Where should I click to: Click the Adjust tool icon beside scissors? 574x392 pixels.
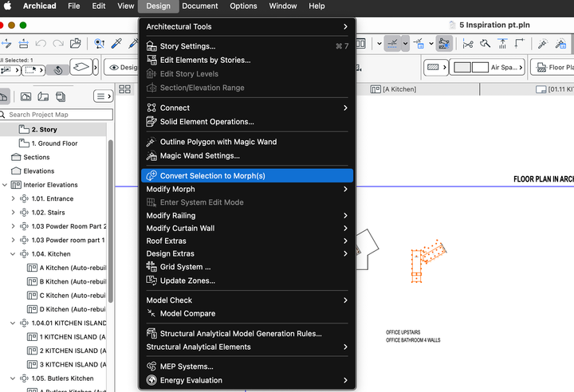coord(486,44)
